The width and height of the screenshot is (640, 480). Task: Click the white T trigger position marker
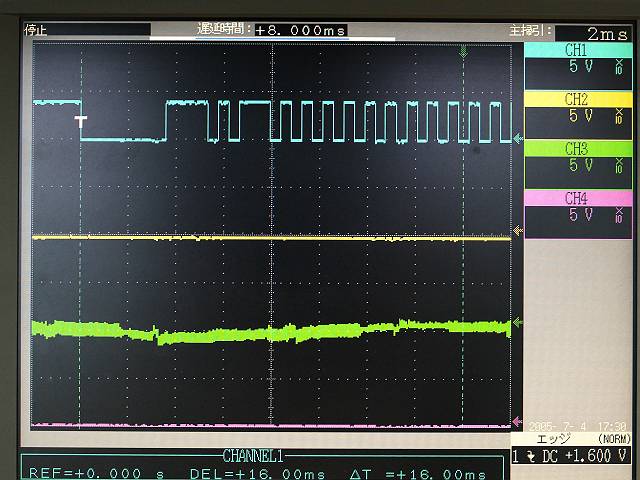tap(81, 120)
